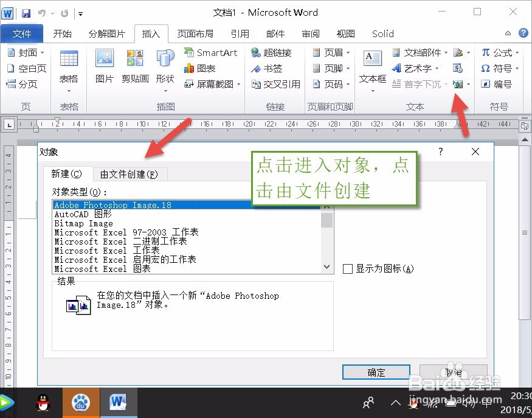This screenshot has height=418, width=532.
Task: Insert an equation (公式)
Action: coord(500,53)
